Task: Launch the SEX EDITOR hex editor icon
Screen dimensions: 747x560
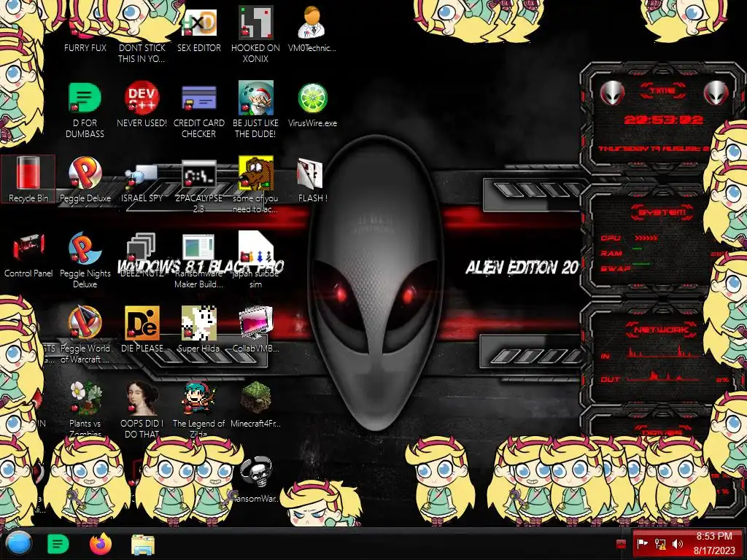Action: point(198,28)
